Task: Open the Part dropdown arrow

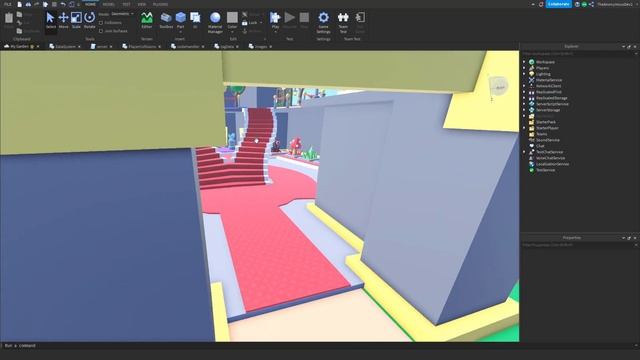Action: click(180, 32)
